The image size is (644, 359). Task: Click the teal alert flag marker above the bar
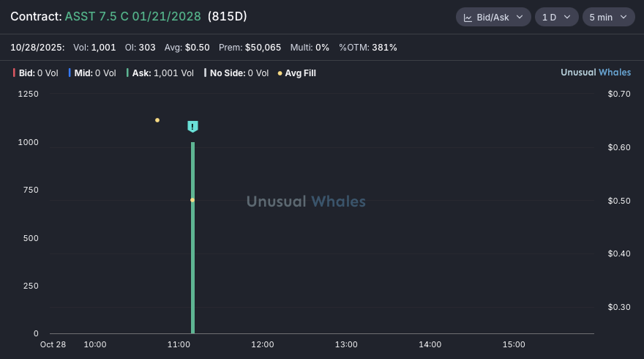pyautogui.click(x=192, y=126)
